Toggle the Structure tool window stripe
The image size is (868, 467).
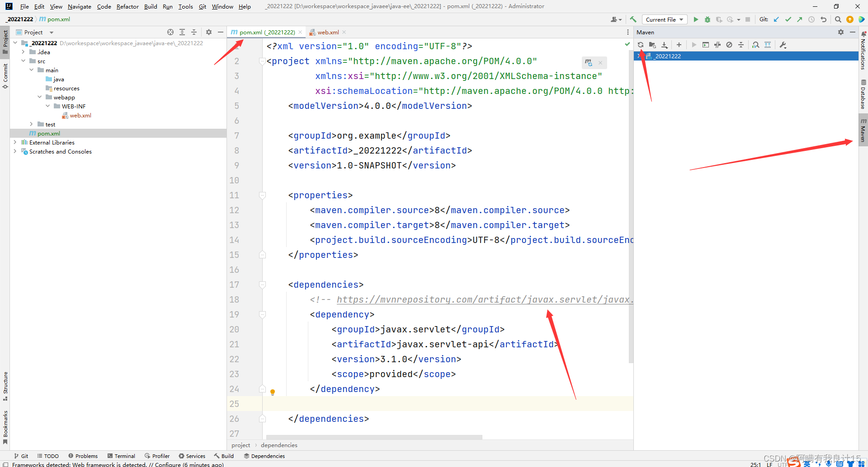5,386
